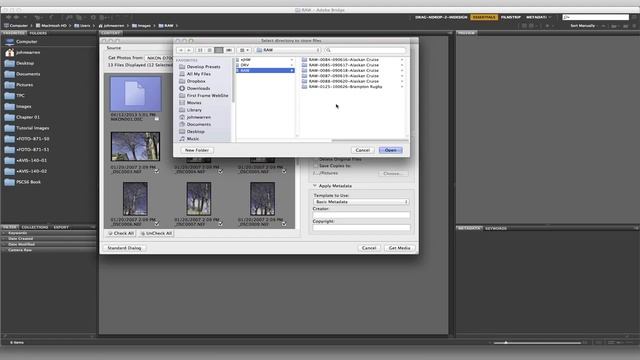The height and width of the screenshot is (360, 640).
Task: Click Open to confirm the directory
Action: click(391, 150)
